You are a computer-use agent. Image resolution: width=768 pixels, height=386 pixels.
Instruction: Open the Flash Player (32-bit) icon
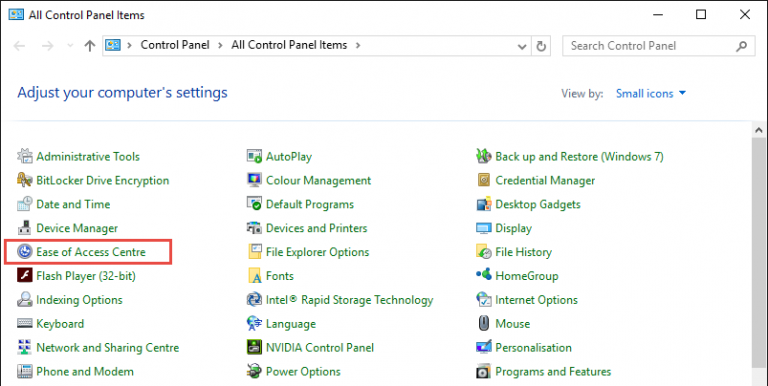pos(24,276)
